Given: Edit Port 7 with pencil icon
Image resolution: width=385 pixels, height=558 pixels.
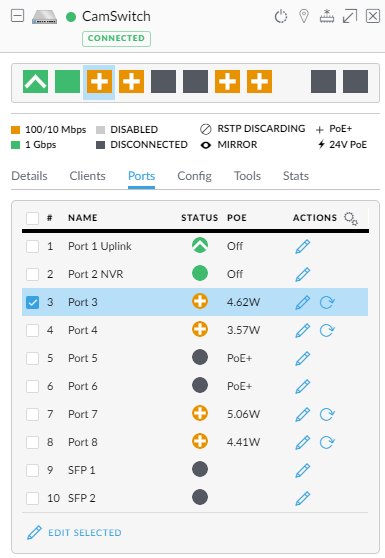Looking at the screenshot, I should click(302, 414).
